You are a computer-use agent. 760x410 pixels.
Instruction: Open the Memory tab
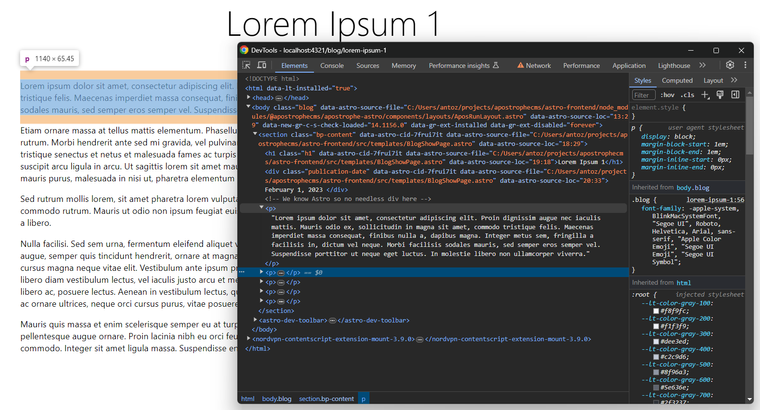404,65
